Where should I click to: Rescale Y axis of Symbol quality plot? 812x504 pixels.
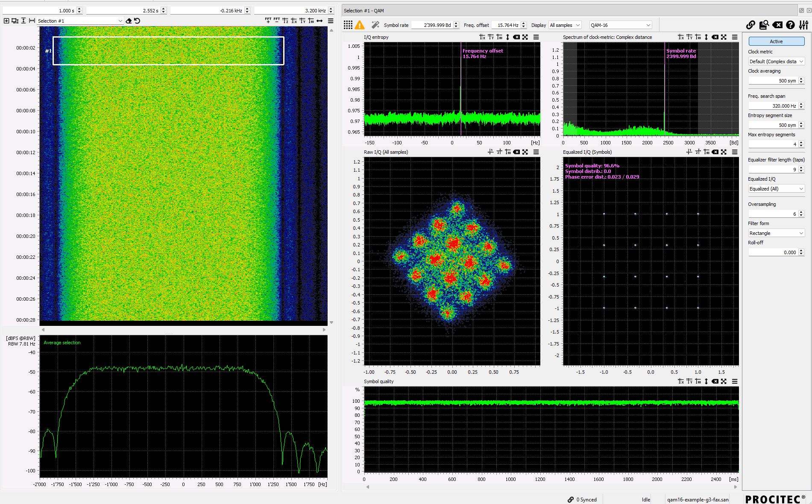click(689, 381)
